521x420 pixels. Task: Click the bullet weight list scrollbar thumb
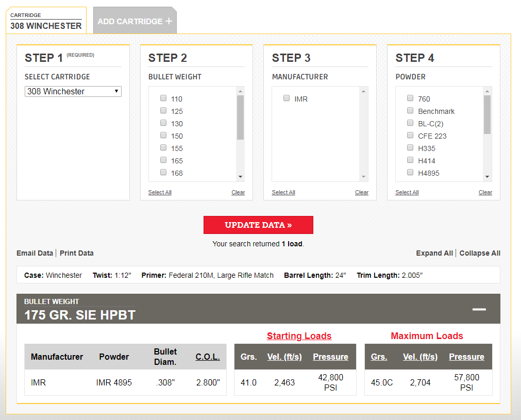(x=240, y=117)
